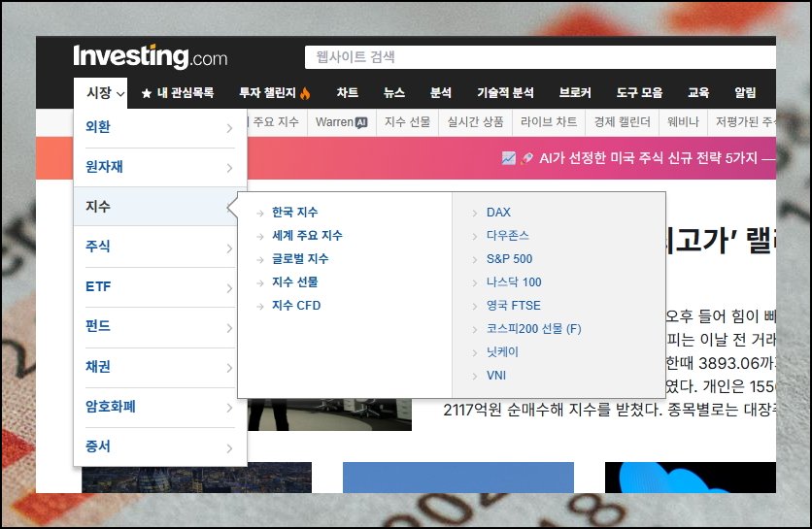Click the rocket icon in the pink banner
The width and height of the screenshot is (812, 529).
[526, 158]
